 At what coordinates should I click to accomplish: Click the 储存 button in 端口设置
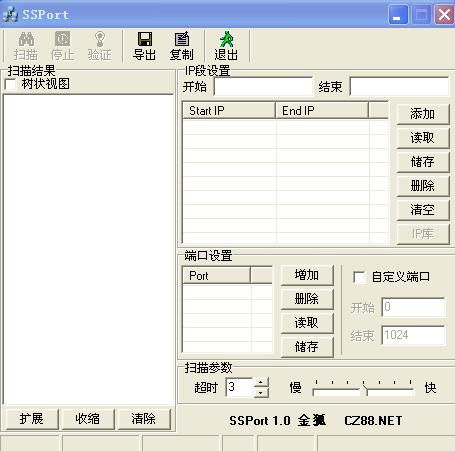point(307,347)
